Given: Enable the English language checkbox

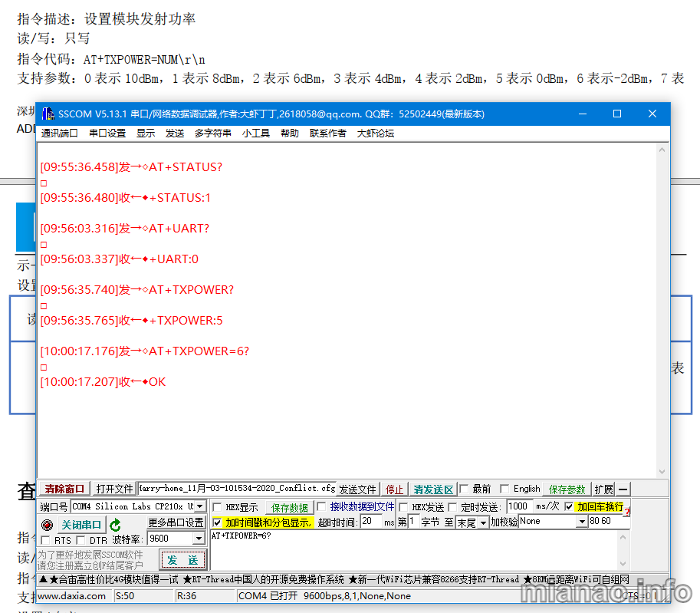Looking at the screenshot, I should point(504,489).
